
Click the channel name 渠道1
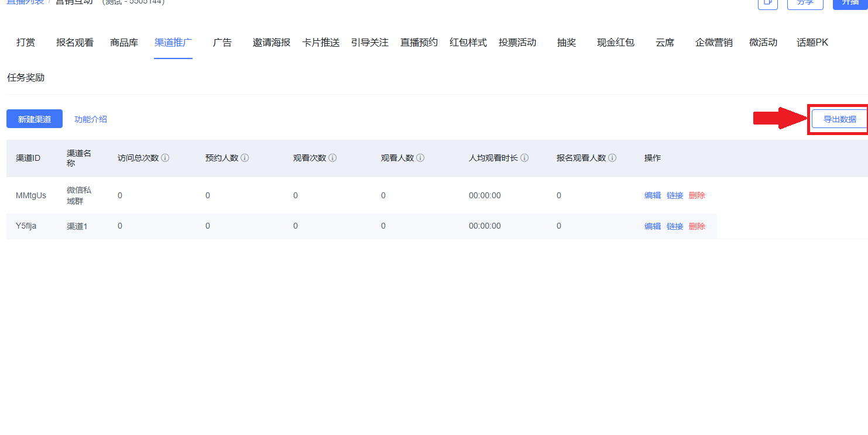click(x=77, y=226)
